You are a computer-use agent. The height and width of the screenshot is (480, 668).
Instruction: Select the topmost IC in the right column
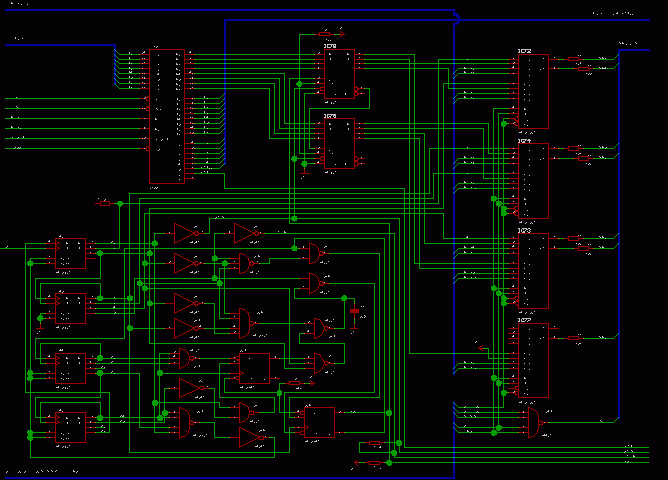pos(533,92)
